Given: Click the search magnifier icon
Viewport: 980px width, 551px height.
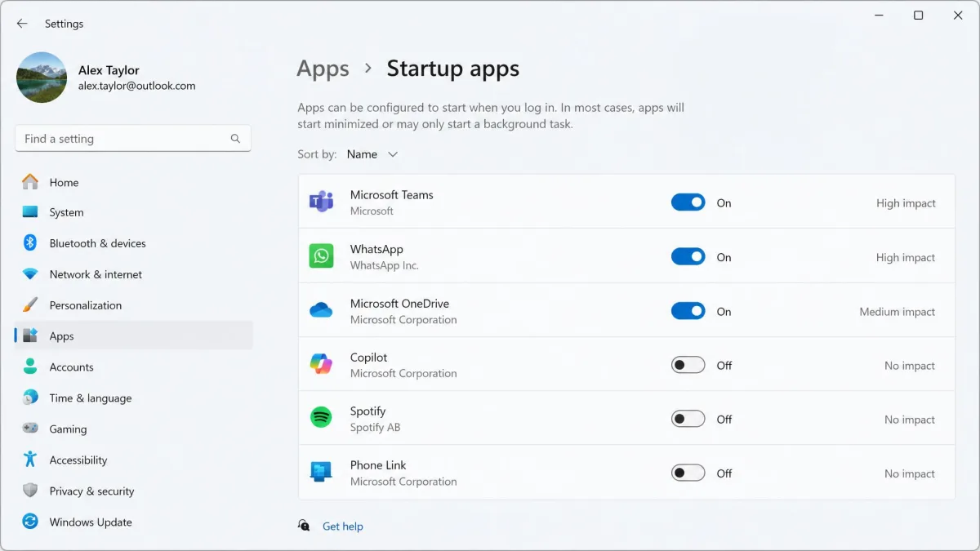Looking at the screenshot, I should [235, 139].
